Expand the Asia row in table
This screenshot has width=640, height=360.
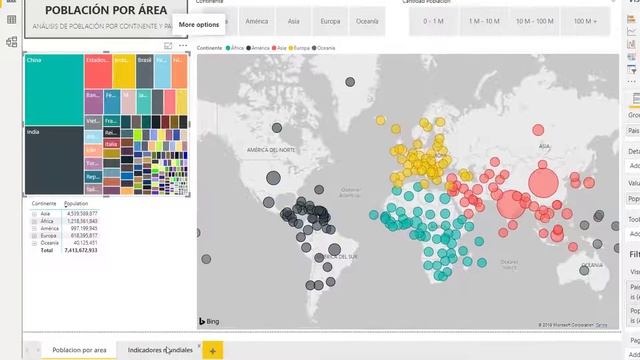34,214
